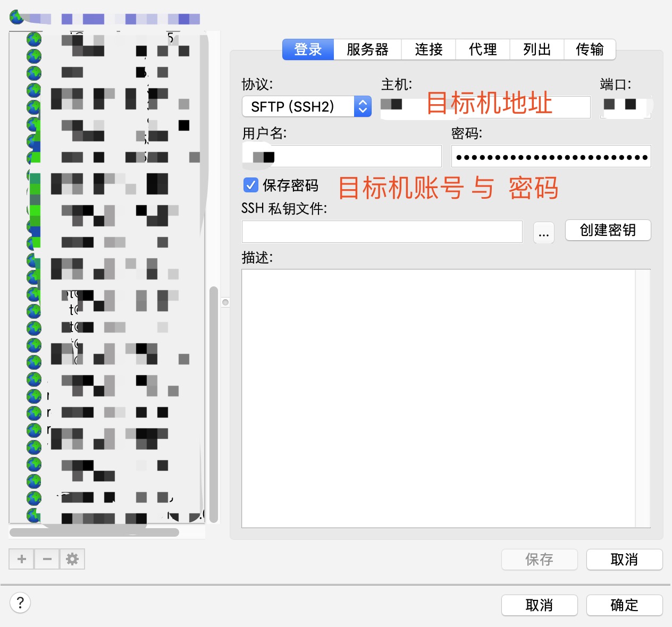Image resolution: width=672 pixels, height=627 pixels.
Task: Click the globe icon at top of site list
Action: [16, 17]
